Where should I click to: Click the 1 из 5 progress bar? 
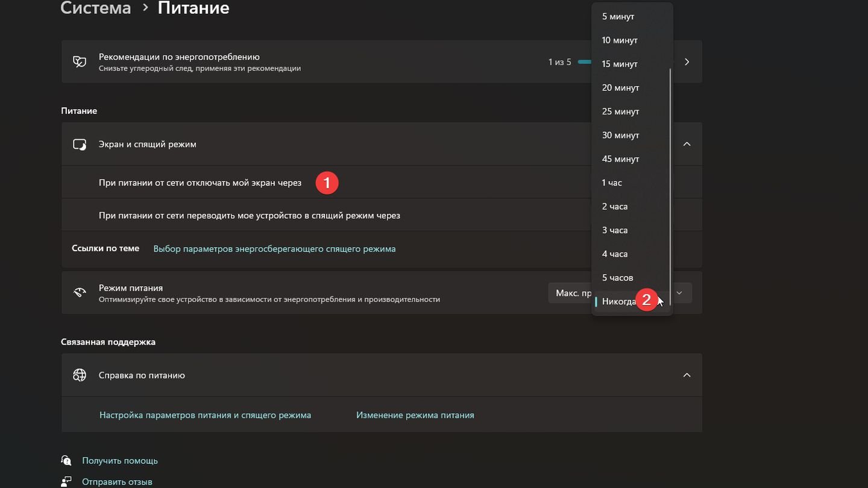click(x=584, y=62)
